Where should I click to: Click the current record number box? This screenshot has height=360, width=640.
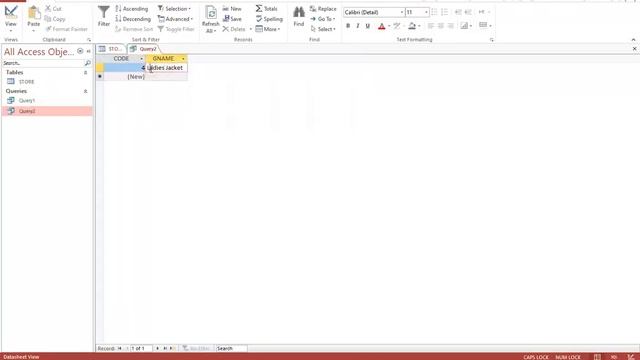[x=140, y=349]
